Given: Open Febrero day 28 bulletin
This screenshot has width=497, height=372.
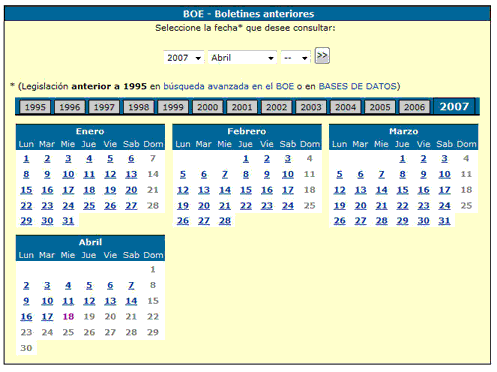Looking at the screenshot, I should pos(225,221).
